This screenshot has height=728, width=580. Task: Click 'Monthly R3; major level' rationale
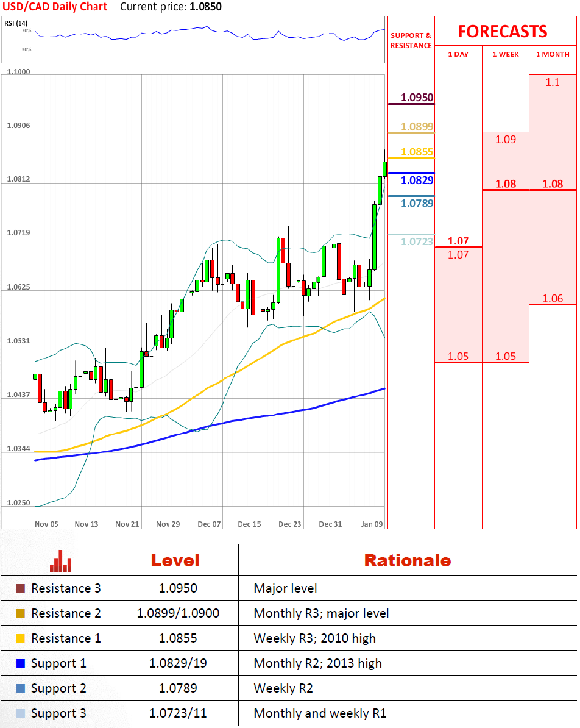(x=321, y=614)
